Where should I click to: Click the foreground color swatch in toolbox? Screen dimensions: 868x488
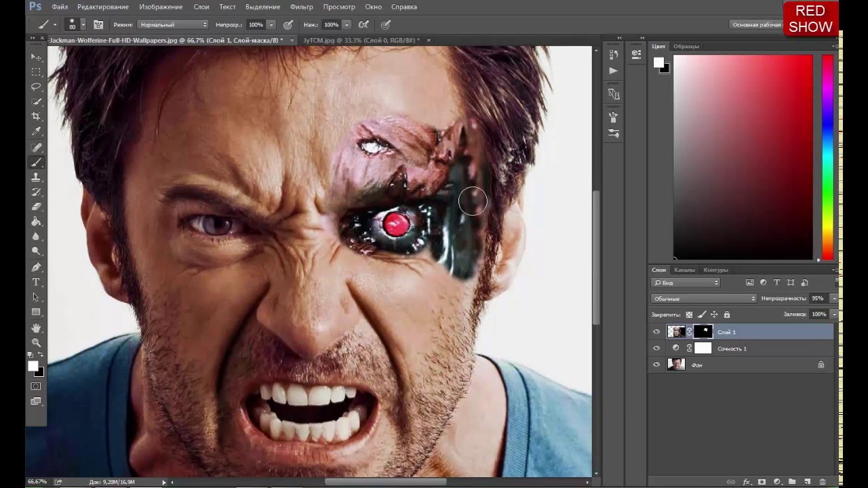pos(33,366)
